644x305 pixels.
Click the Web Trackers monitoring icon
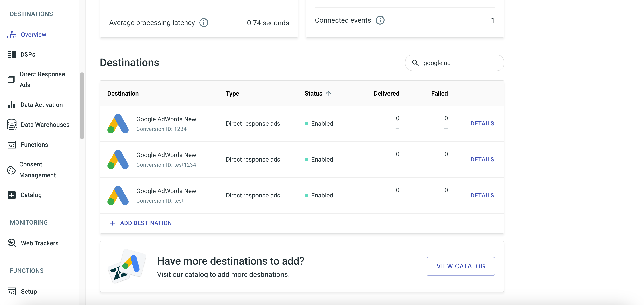(12, 243)
